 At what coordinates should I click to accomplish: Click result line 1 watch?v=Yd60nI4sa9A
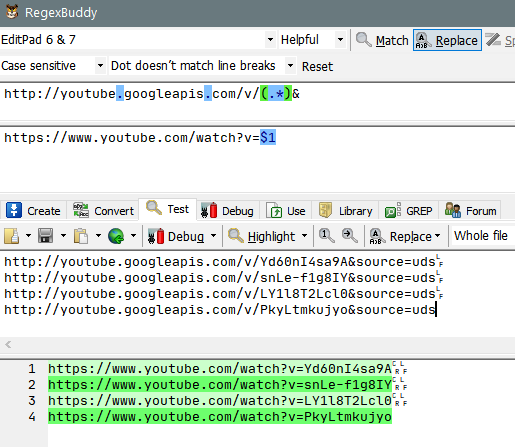coord(220,369)
